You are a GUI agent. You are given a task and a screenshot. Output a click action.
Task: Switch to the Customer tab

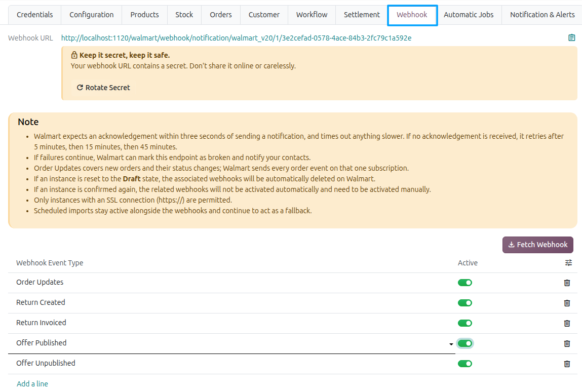264,15
